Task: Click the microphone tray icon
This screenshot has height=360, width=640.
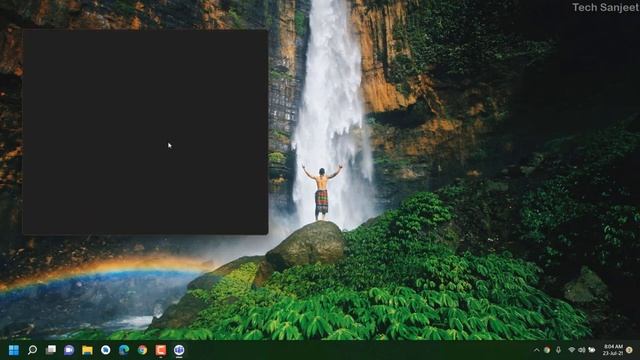Action: click(558, 350)
